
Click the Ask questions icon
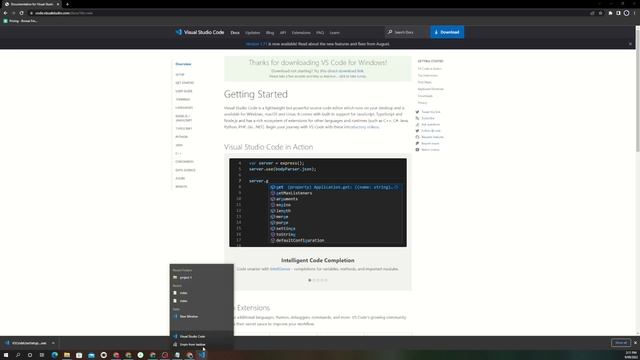[417, 124]
